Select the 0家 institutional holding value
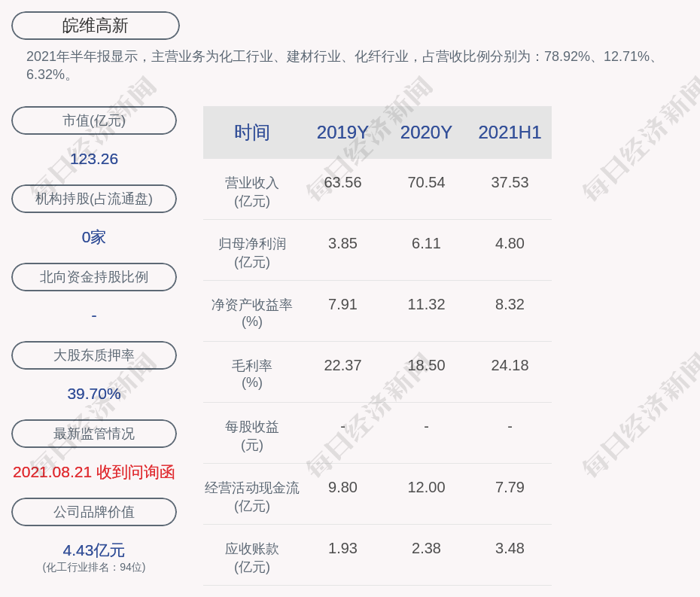Viewport: 700px width, 597px height. [x=94, y=237]
